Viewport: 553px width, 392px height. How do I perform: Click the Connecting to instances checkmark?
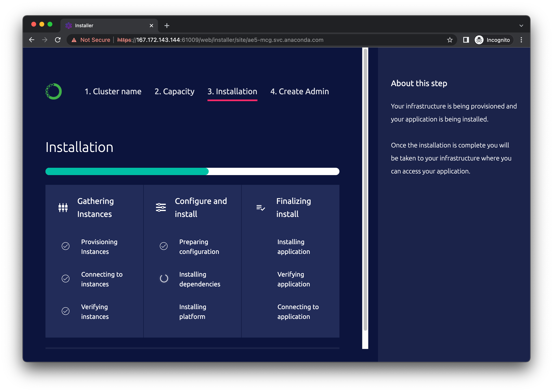66,278
